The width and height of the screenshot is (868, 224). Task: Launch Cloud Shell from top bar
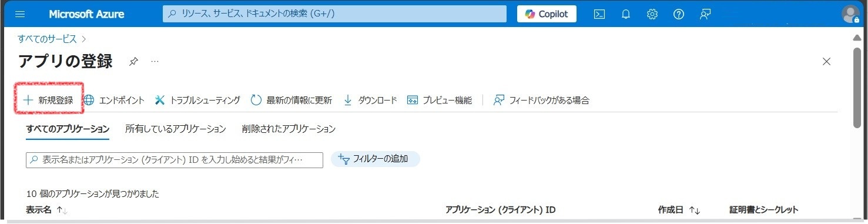(x=599, y=14)
